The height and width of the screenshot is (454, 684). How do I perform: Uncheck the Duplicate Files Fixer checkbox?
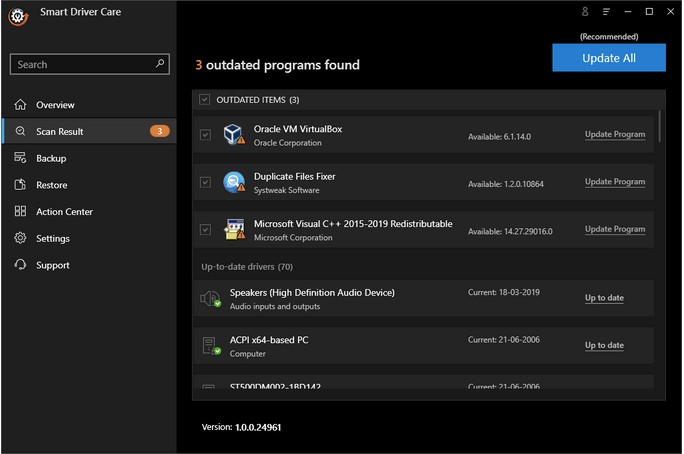pos(205,182)
